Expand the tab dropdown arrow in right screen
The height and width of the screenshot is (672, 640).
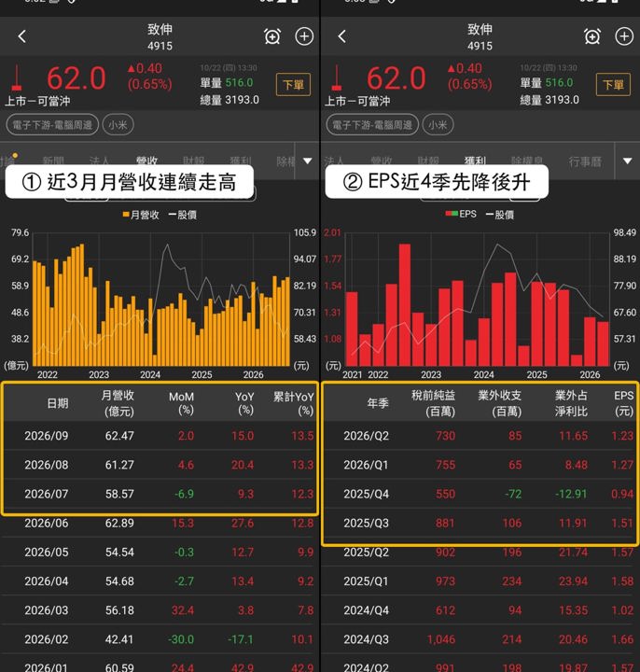pyautogui.click(x=628, y=161)
